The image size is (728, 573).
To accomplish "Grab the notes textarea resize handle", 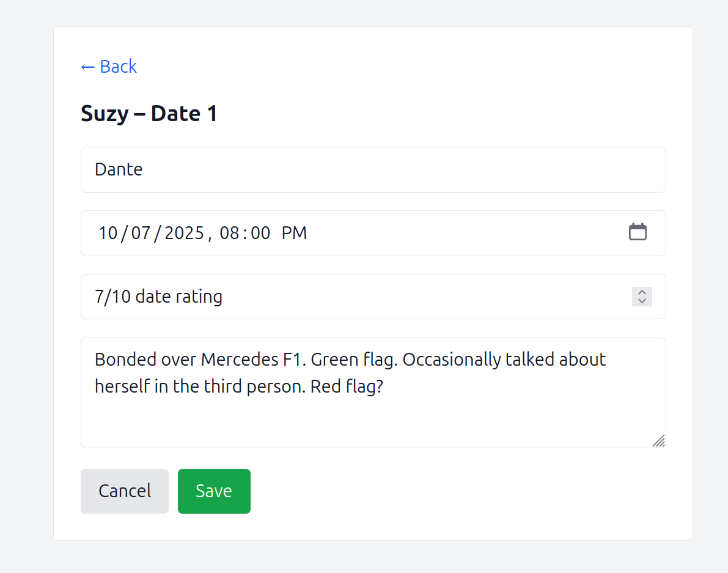I will (x=658, y=441).
